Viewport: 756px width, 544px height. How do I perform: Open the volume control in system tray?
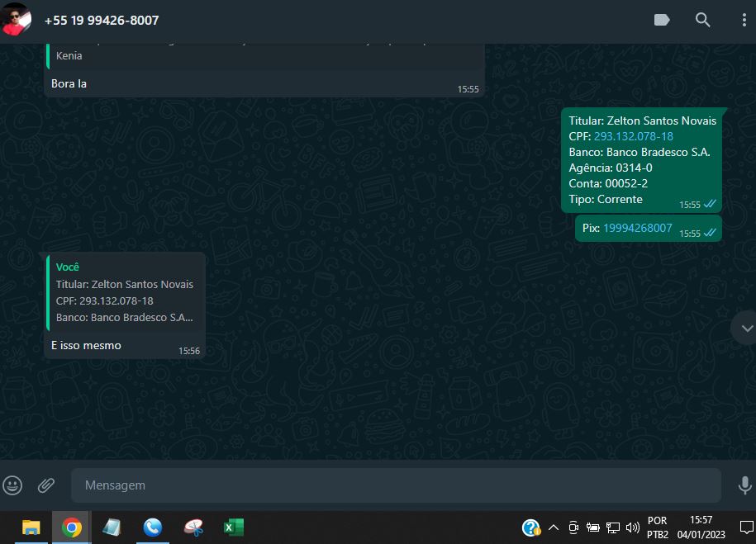click(x=633, y=527)
